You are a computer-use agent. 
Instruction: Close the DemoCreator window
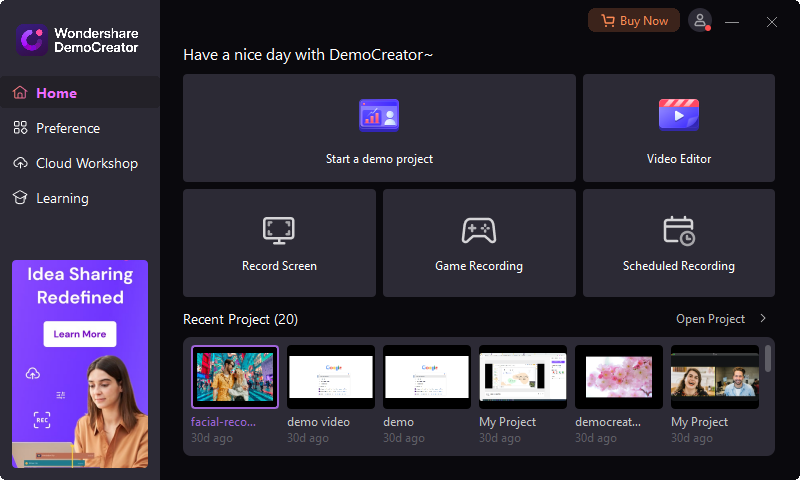pos(771,22)
